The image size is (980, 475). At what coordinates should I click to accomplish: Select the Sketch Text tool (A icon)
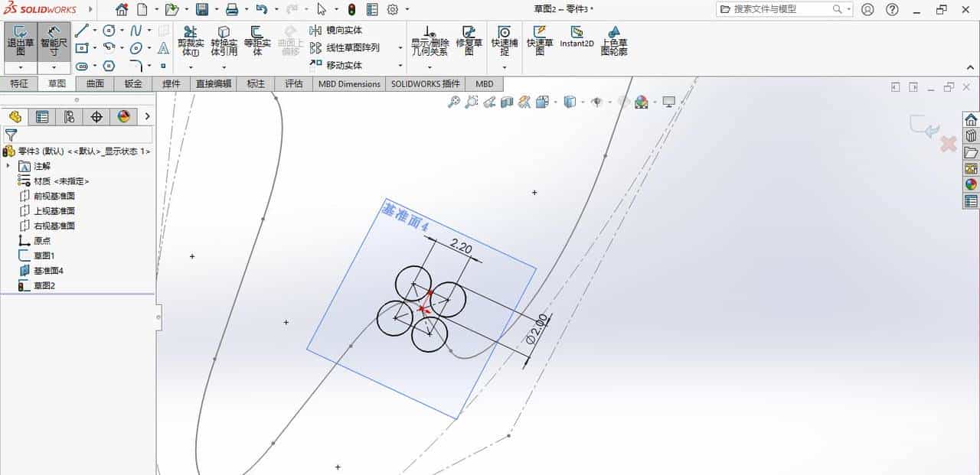tap(165, 47)
